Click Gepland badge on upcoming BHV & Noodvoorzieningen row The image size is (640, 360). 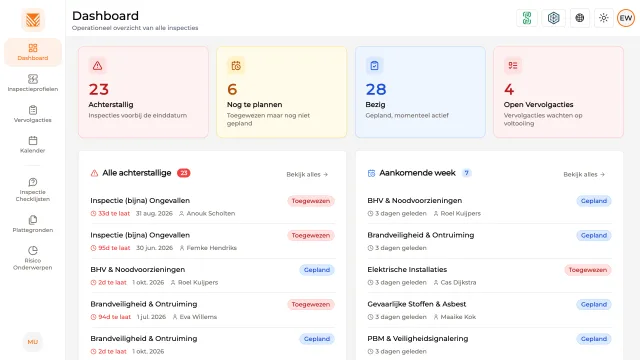594,201
